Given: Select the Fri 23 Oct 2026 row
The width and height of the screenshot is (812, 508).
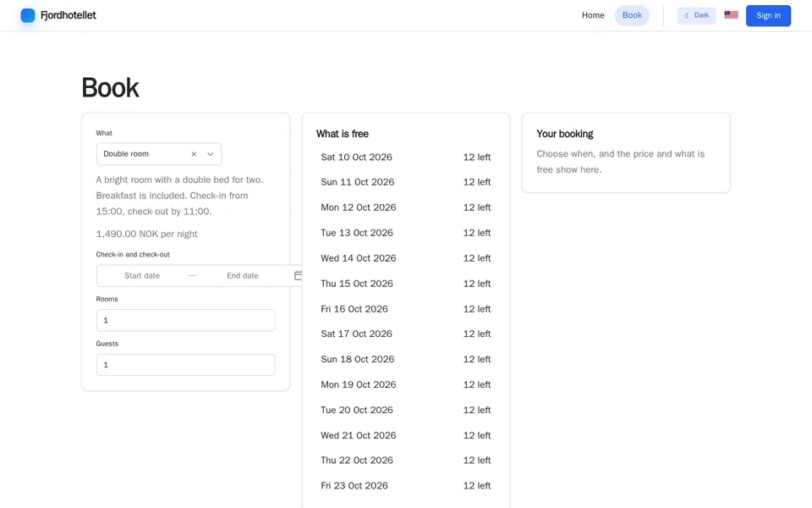Looking at the screenshot, I should click(x=405, y=486).
